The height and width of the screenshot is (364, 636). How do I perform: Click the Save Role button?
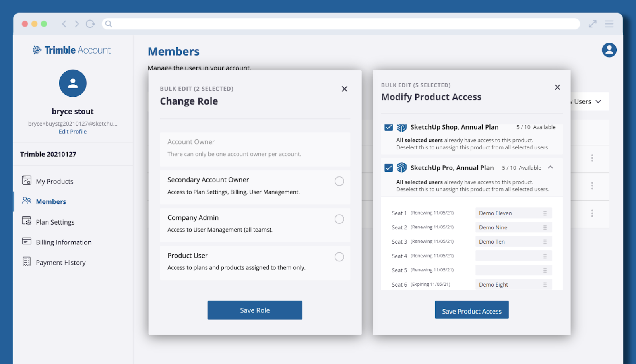(x=255, y=310)
